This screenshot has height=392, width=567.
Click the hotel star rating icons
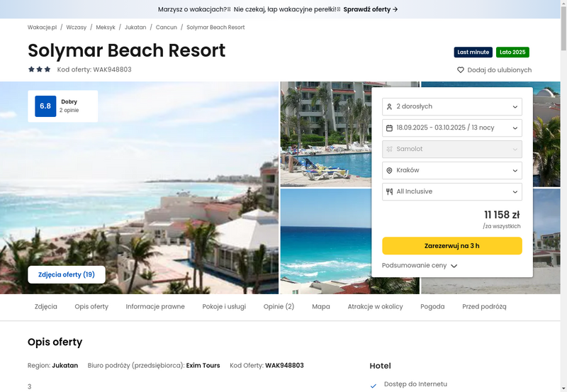40,69
